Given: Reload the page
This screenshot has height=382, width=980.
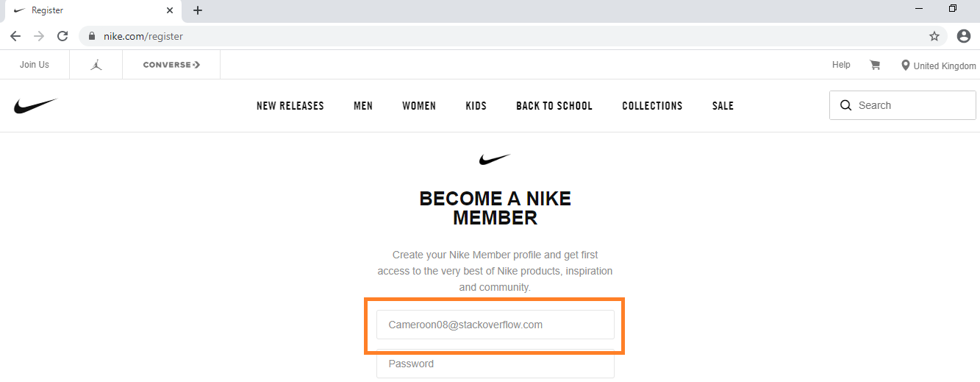Looking at the screenshot, I should 62,36.
